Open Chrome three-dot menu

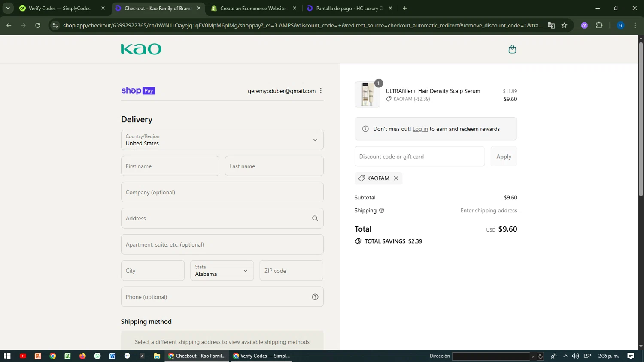pyautogui.click(x=635, y=25)
